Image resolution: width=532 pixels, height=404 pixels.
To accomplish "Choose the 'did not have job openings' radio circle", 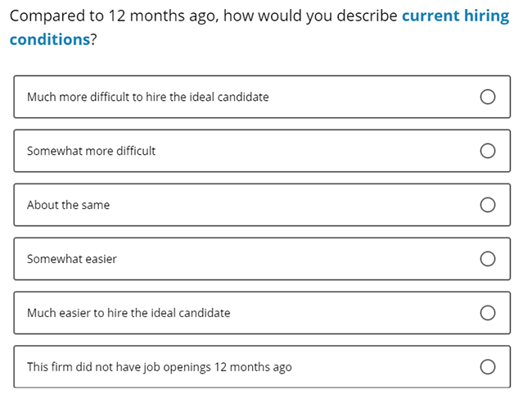I will click(488, 367).
